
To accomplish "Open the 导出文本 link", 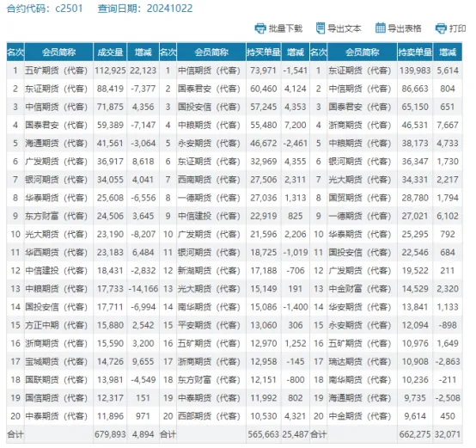I will (345, 28).
